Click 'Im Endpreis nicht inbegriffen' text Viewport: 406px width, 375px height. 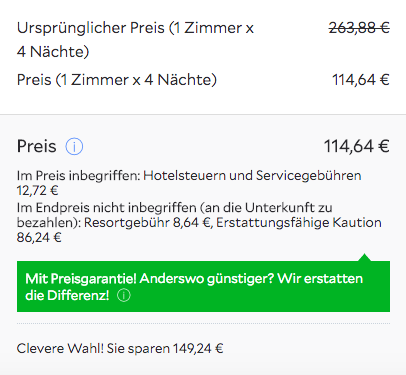click(x=107, y=208)
